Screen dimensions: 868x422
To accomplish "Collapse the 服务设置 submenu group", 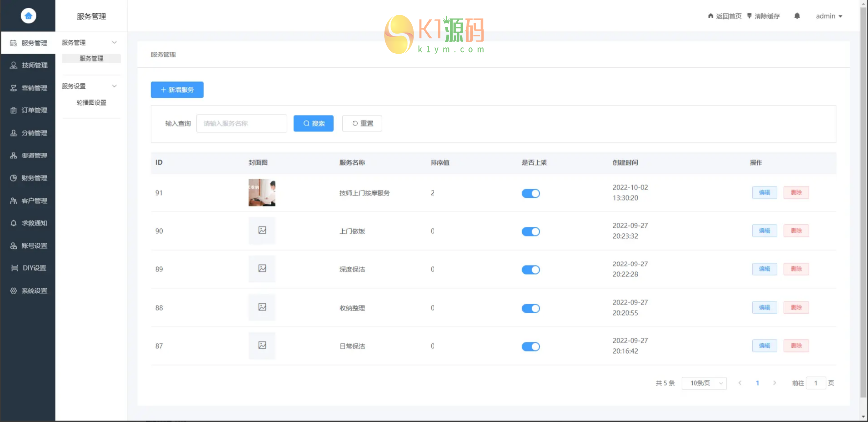I will [114, 86].
